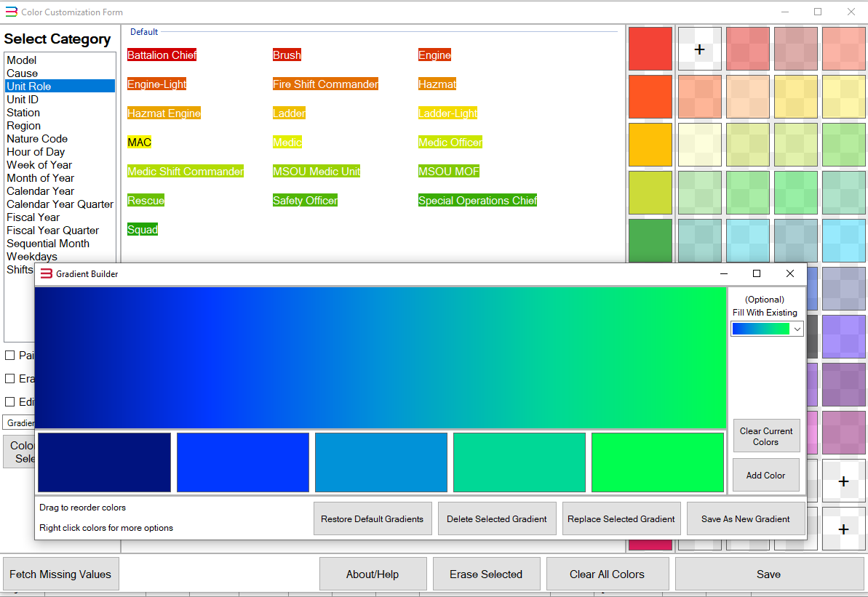Toggle the second checkbox starting with 'Era'
Screen dimensions: 868x597
(x=10, y=379)
